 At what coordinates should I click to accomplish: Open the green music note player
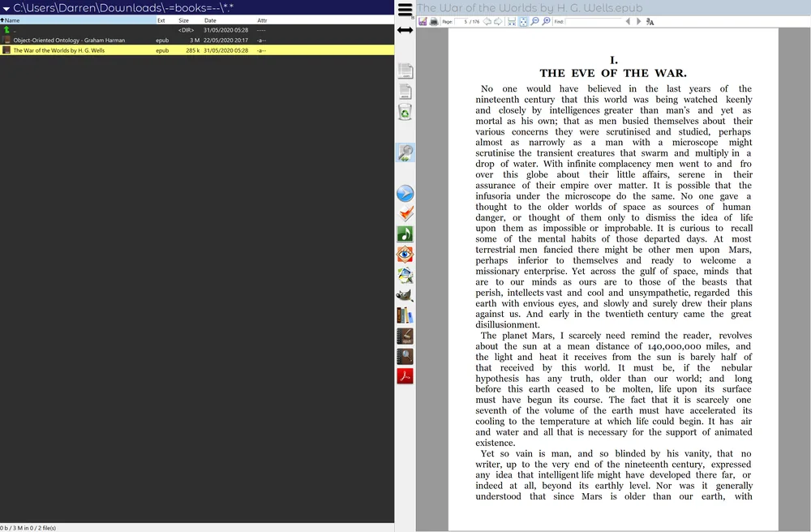point(405,234)
